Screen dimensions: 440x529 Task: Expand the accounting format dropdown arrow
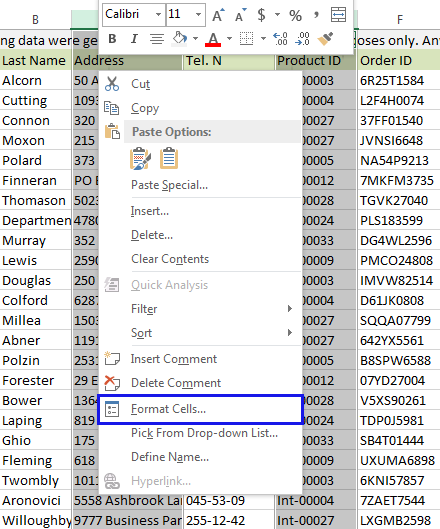tap(277, 15)
